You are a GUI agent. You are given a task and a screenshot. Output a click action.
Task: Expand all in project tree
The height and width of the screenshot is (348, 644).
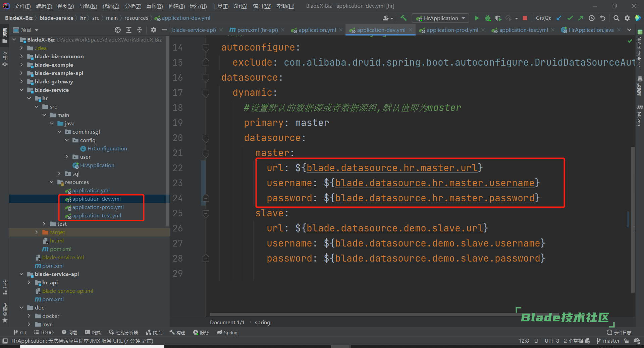click(129, 30)
